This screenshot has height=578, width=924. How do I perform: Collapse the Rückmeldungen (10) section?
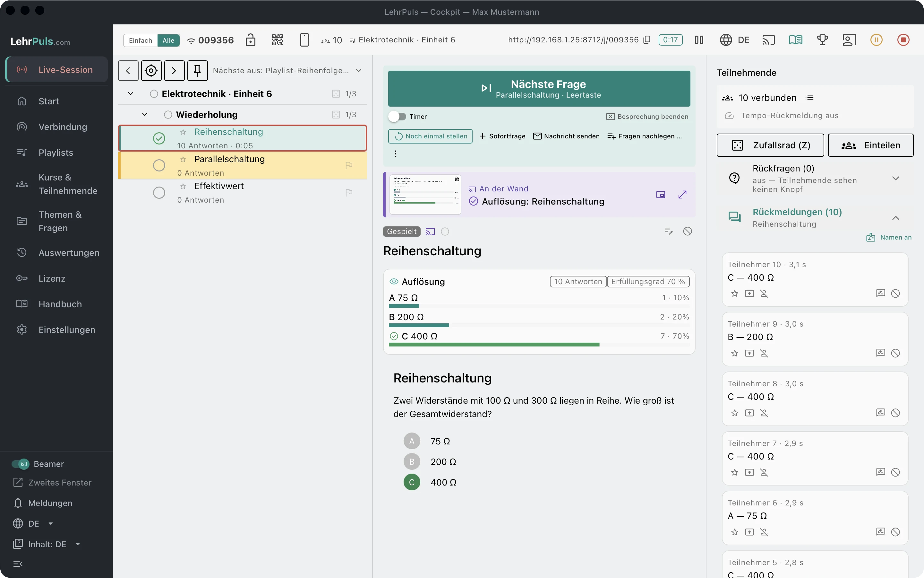pyautogui.click(x=895, y=218)
